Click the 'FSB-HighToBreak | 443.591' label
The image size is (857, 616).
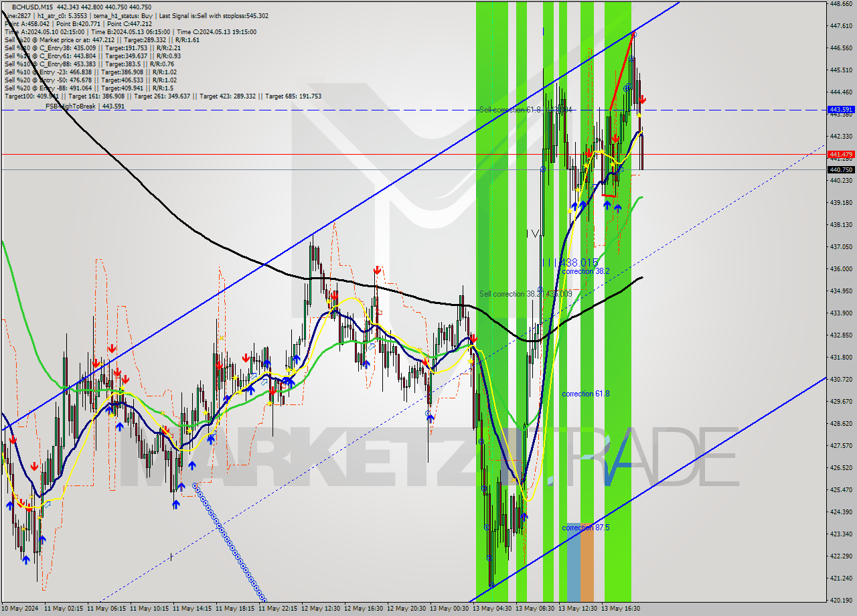point(85,106)
